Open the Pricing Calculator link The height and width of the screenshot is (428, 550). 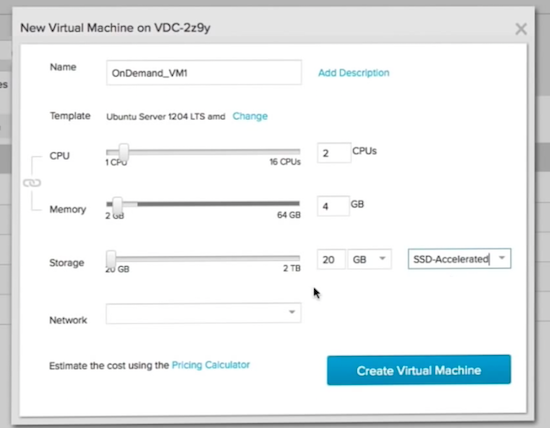coord(211,365)
